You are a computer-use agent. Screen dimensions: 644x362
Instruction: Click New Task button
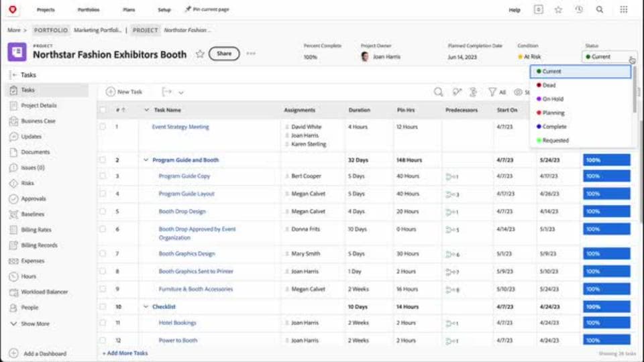[124, 92]
